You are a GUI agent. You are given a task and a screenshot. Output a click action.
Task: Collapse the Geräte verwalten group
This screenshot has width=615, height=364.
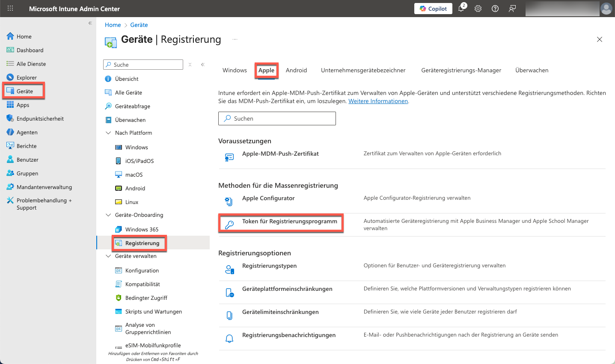coord(108,256)
